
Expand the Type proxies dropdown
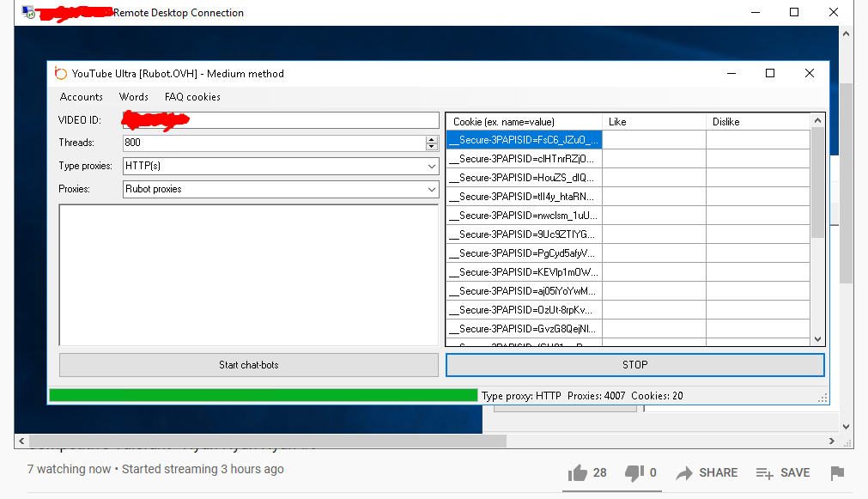pos(432,166)
